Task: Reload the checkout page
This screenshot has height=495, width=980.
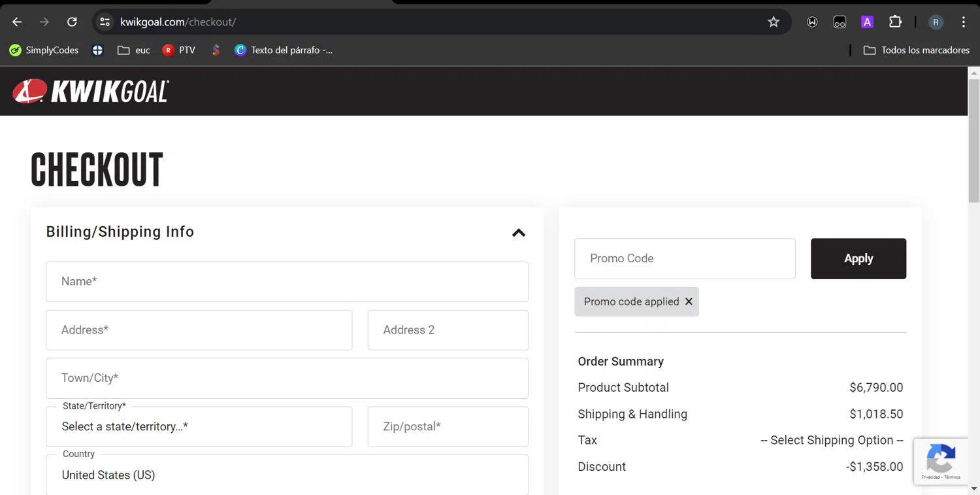Action: pos(72,22)
